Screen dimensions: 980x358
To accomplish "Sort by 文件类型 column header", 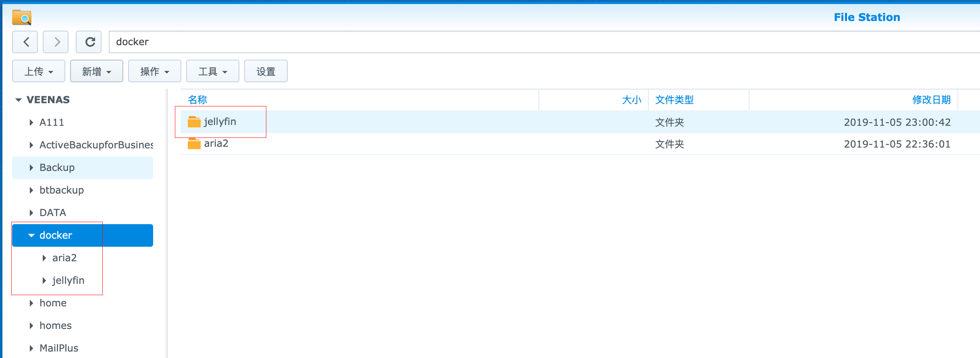I will coord(675,100).
